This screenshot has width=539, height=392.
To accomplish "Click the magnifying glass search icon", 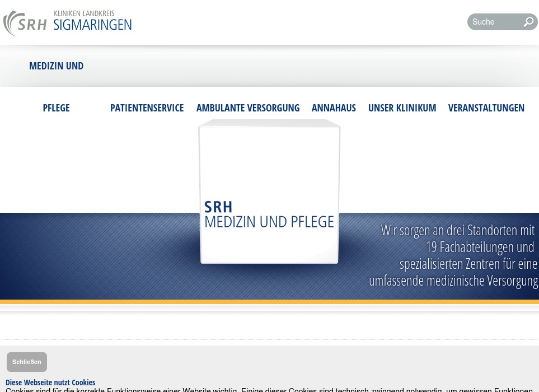I will [x=528, y=22].
